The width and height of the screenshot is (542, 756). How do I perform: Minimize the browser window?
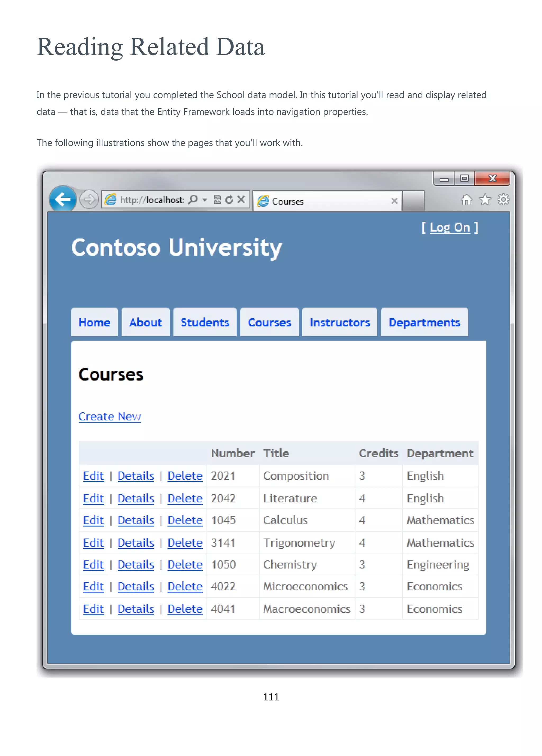click(x=444, y=179)
